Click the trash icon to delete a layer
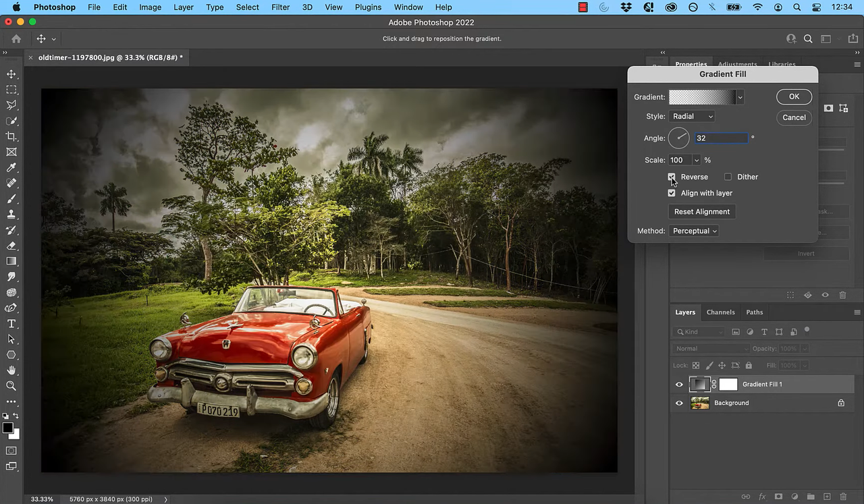Viewport: 864px width, 504px height. click(842, 497)
